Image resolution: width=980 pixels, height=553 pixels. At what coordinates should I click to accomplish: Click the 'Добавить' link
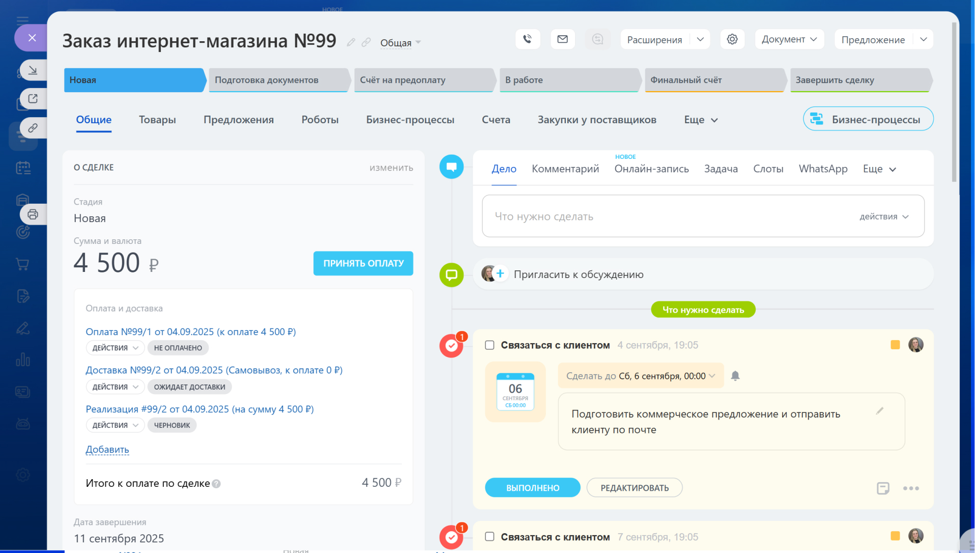tap(107, 450)
